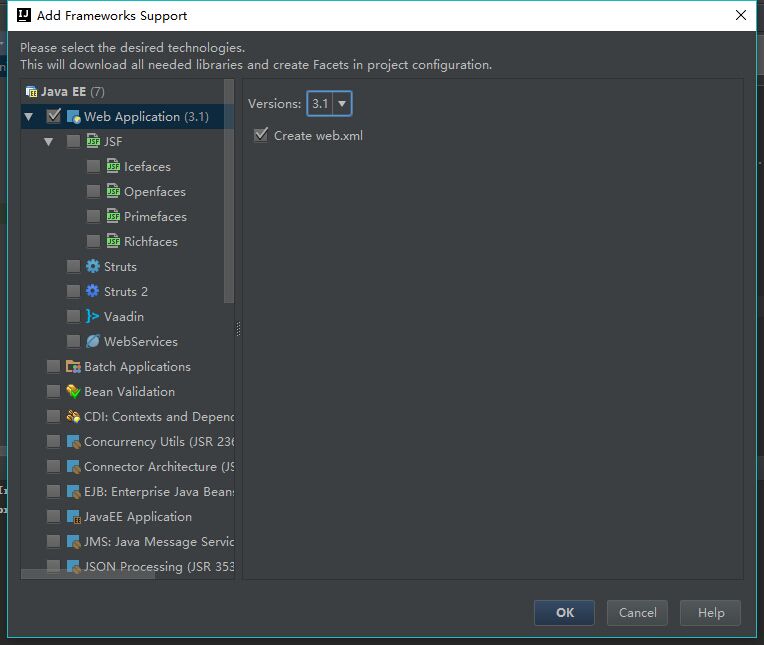Enable the Struts checkbox
Image resolution: width=764 pixels, height=645 pixels.
pos(73,266)
